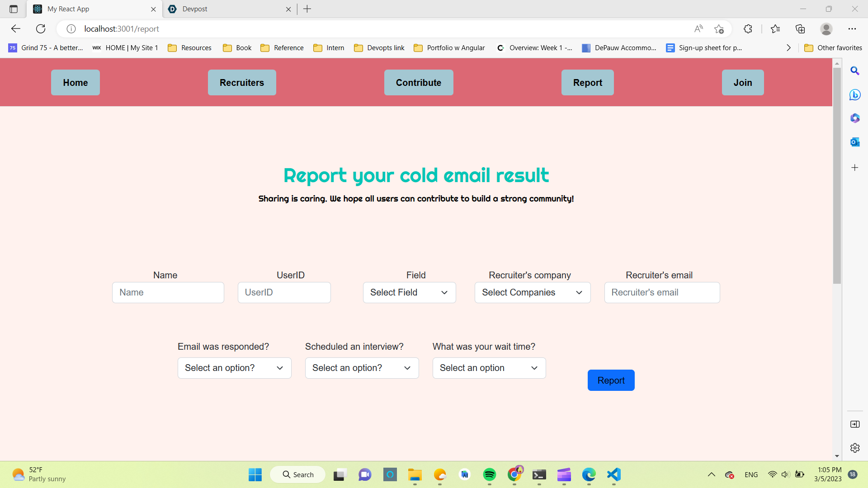Go to Recruiters in the navbar
This screenshot has height=488, width=868.
click(241, 83)
